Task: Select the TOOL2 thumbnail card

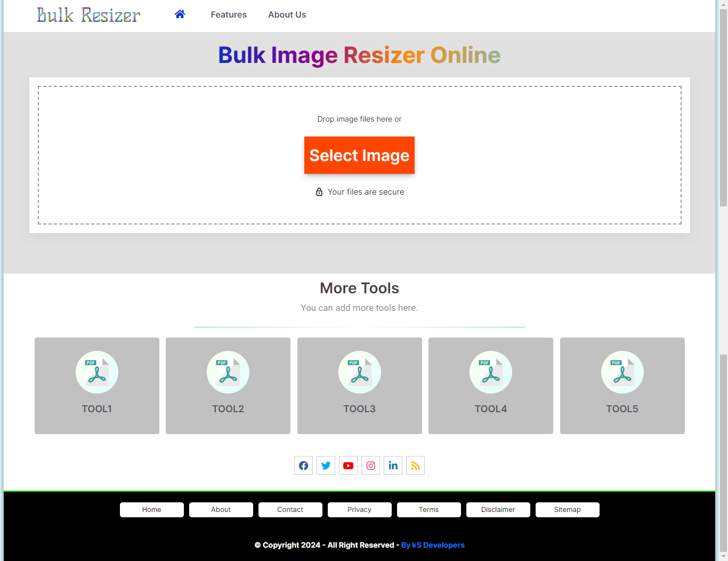Action: 228,386
